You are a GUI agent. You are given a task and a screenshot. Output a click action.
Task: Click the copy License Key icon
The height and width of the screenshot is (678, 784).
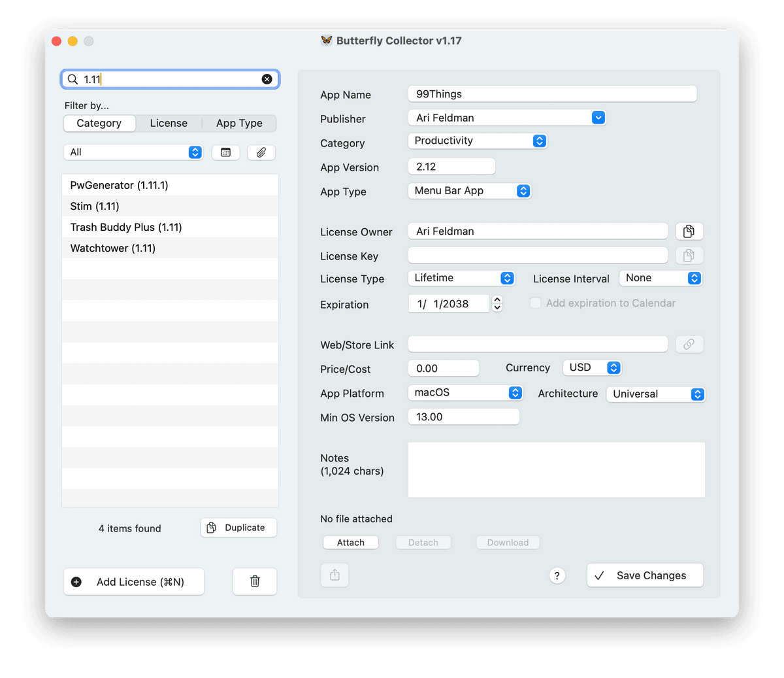pyautogui.click(x=689, y=256)
